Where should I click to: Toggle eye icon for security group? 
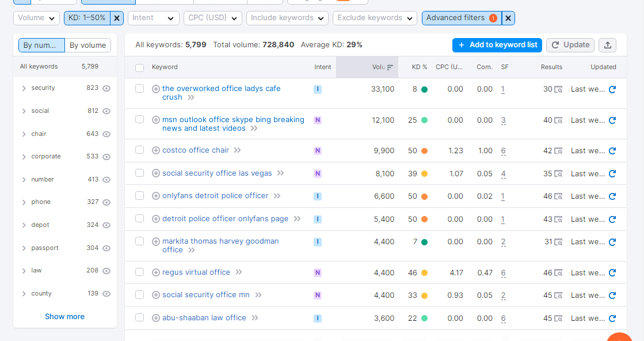tap(106, 88)
